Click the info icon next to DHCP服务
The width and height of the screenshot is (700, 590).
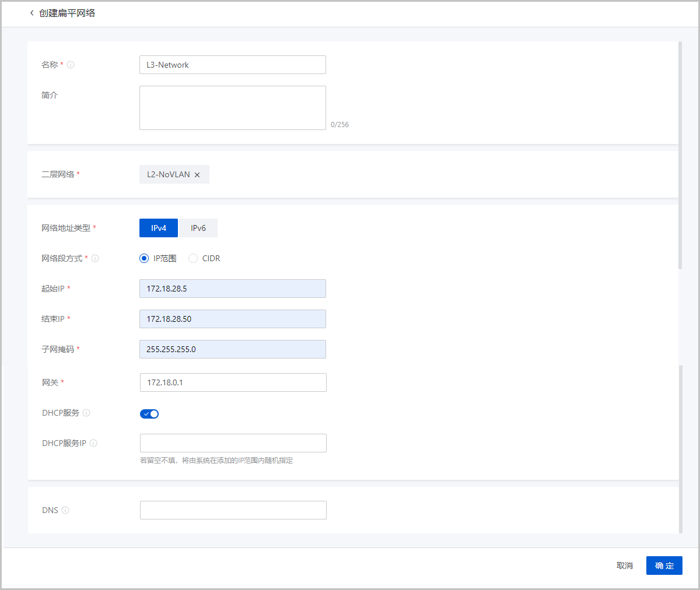click(86, 413)
